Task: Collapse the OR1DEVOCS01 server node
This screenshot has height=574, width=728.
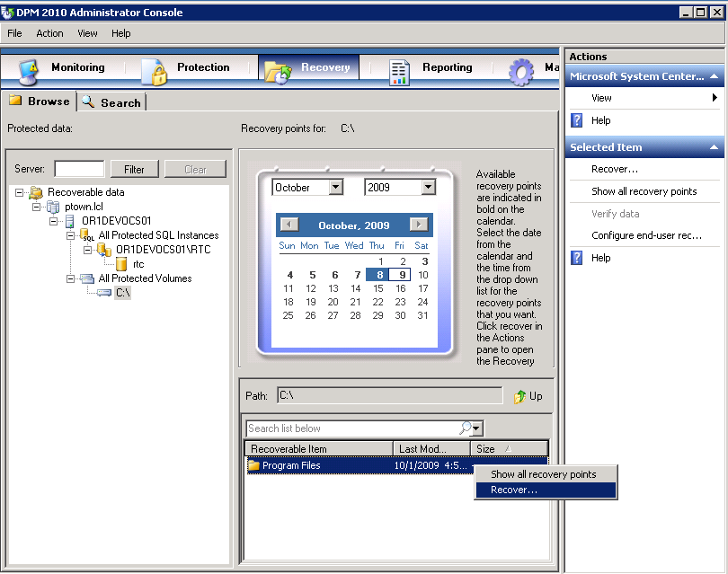Action: (53, 221)
